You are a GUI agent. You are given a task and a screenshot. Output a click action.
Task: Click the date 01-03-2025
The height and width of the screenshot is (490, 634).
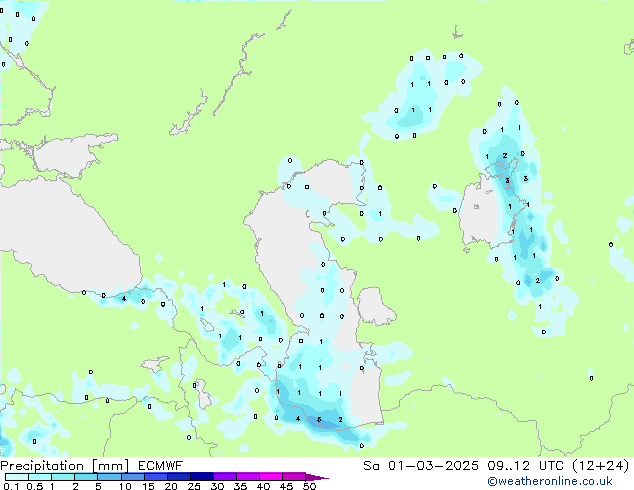[433, 466]
